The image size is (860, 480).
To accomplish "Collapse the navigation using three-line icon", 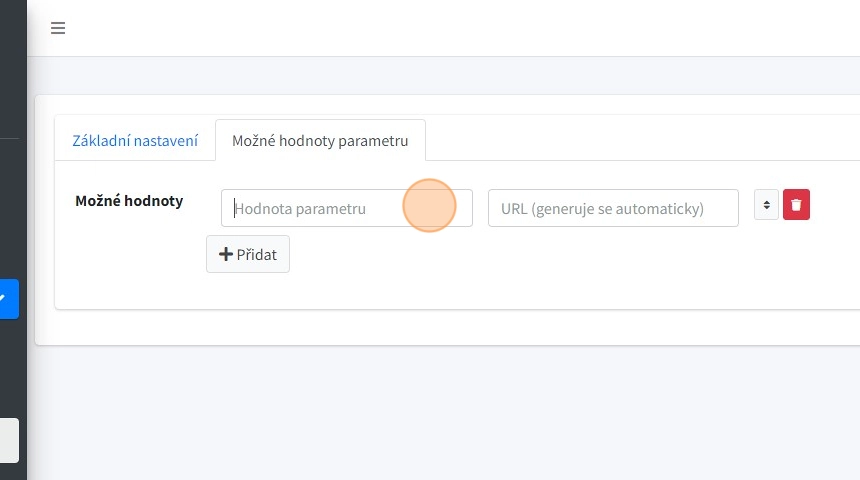I will click(x=58, y=28).
